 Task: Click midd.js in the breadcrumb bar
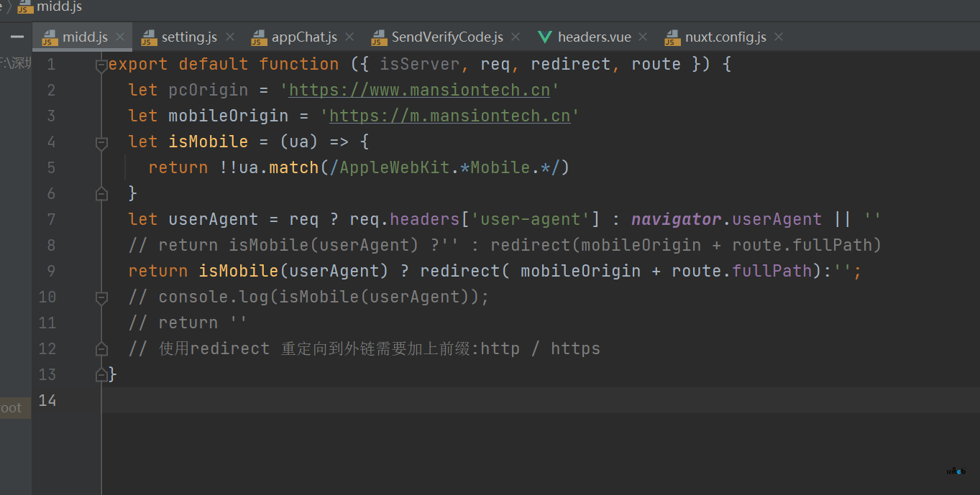[58, 6]
